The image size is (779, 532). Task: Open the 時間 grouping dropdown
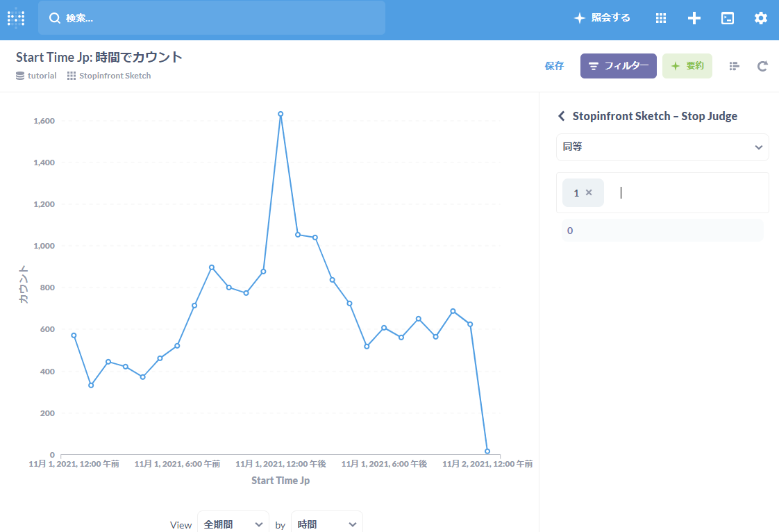pos(326,524)
